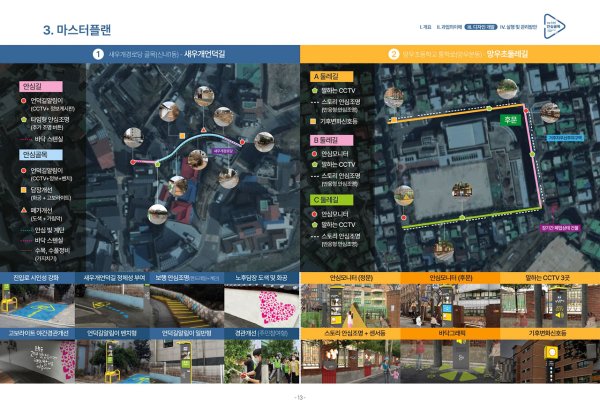
Task: Click the 안심모니터 (정문) image caption
Action: coord(351,278)
